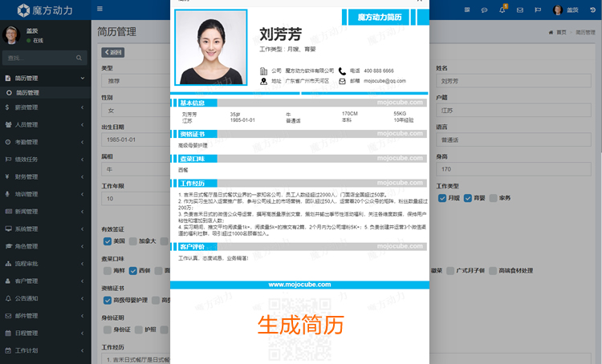602x364 pixels.
Task: Click the search magnifier icon in sidebar
Action: 79,58
